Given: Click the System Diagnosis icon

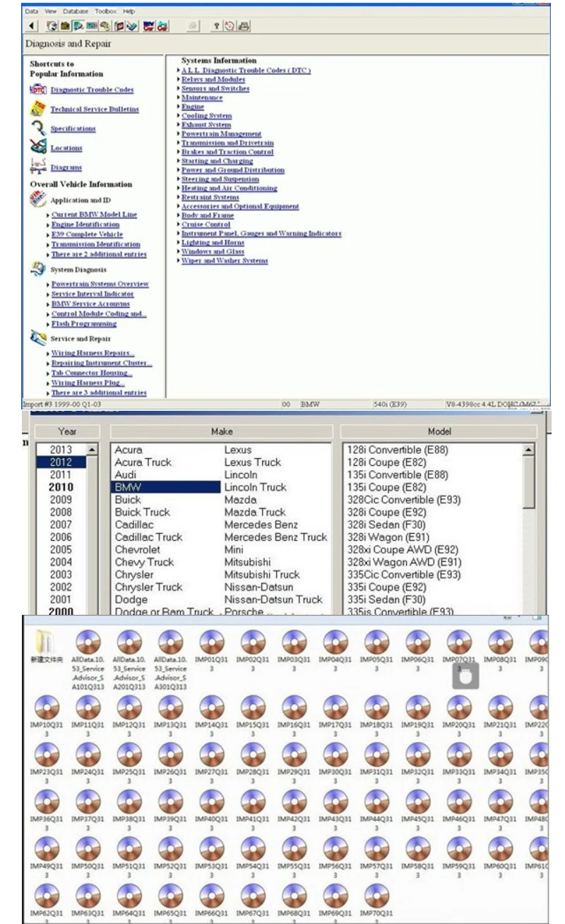Looking at the screenshot, I should [39, 269].
